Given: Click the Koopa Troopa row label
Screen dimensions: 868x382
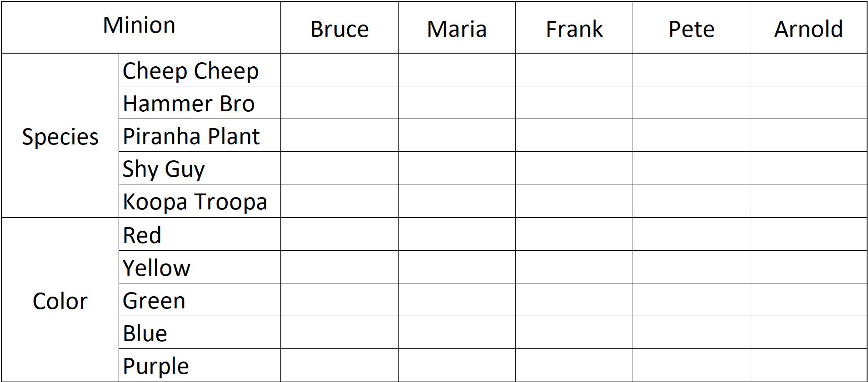Looking at the screenshot, I should 195,201.
